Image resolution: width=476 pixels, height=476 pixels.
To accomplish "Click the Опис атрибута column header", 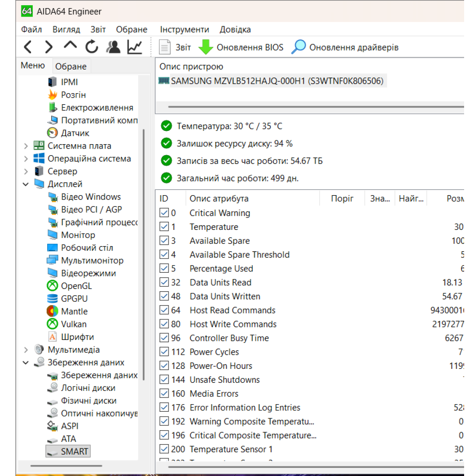I will [x=219, y=198].
